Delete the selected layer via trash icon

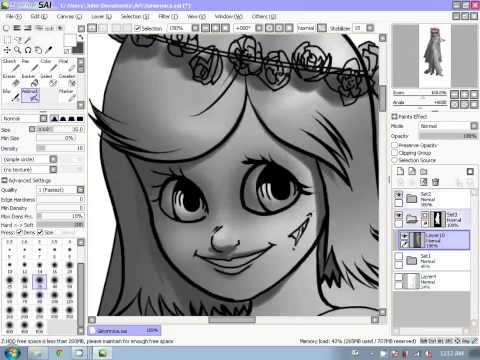[435, 182]
